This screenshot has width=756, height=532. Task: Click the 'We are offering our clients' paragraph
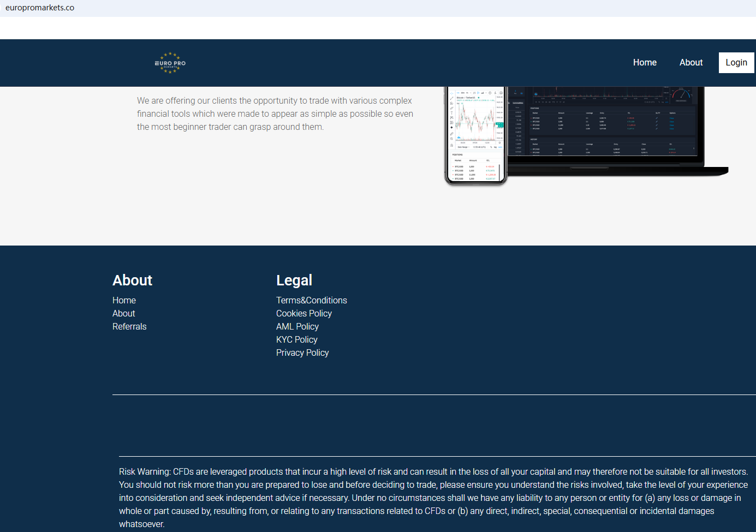click(x=275, y=113)
